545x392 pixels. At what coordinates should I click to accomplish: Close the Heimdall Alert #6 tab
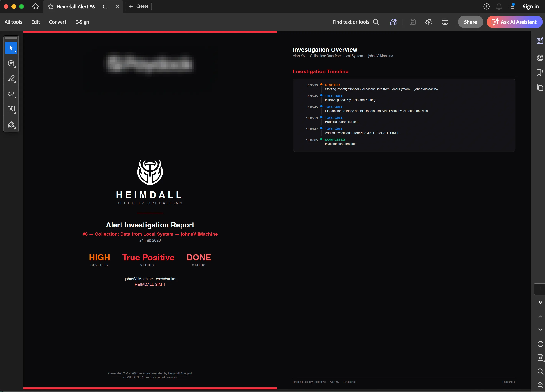pyautogui.click(x=117, y=7)
